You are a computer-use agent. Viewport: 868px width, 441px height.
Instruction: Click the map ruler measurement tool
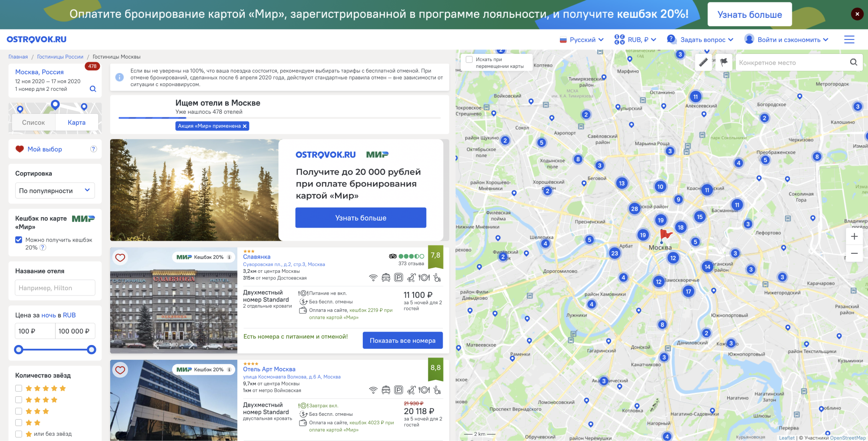pos(704,62)
